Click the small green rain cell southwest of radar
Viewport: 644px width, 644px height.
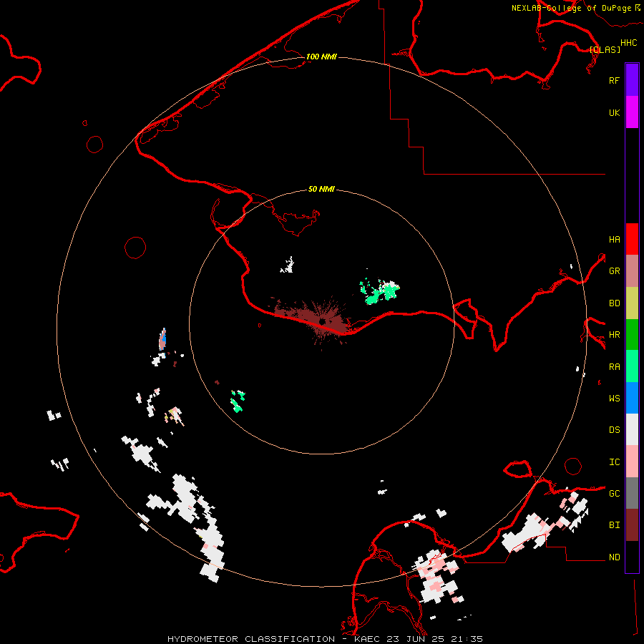[x=238, y=401]
